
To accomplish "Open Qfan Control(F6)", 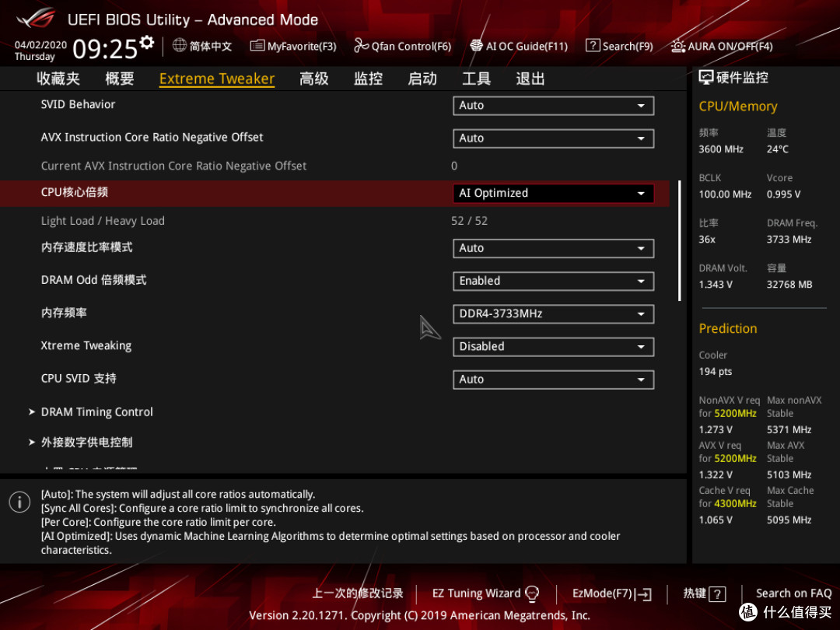I will [x=402, y=46].
